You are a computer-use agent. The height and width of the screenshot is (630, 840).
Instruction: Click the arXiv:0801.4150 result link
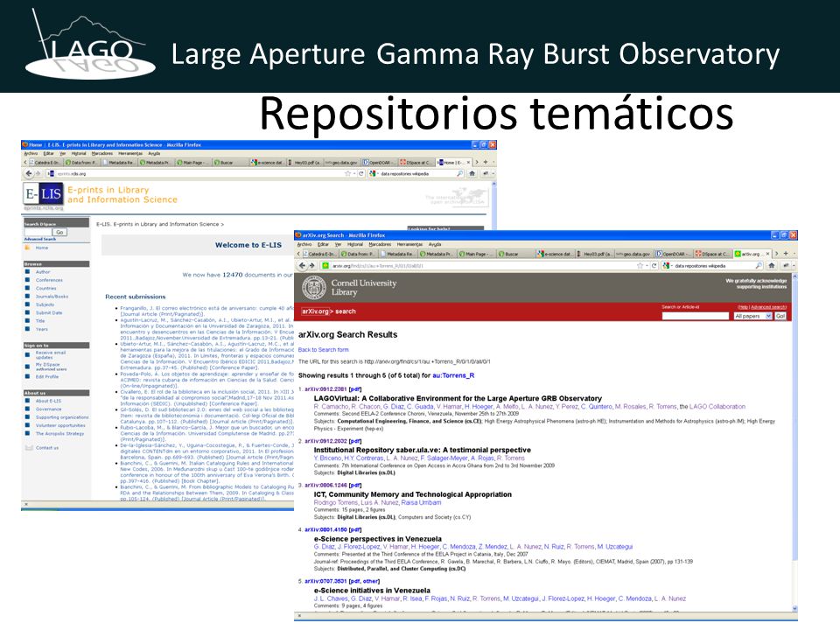point(325,530)
